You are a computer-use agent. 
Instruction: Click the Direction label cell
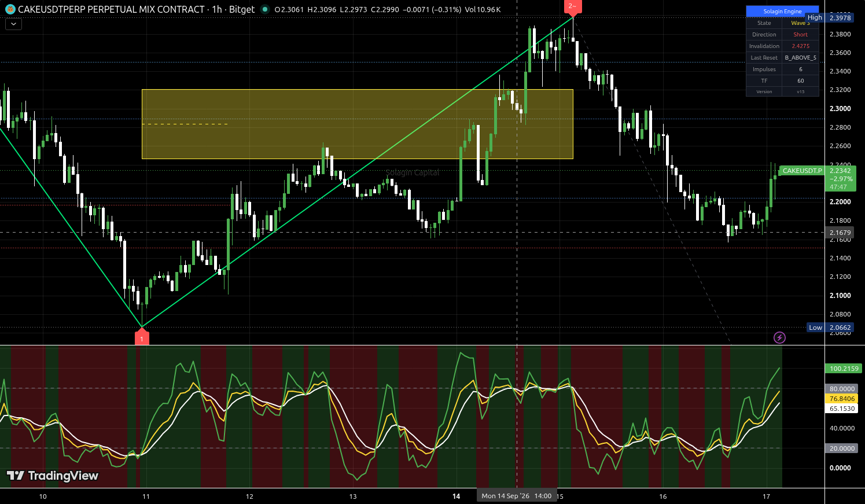click(764, 35)
